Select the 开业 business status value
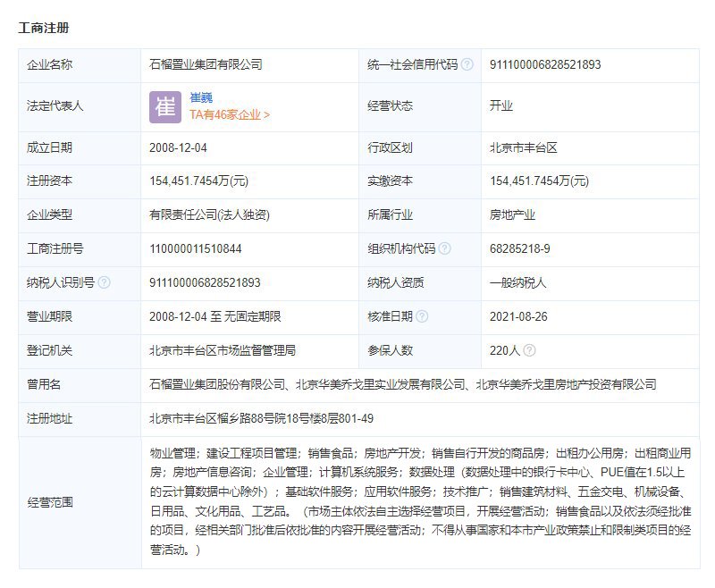 (x=501, y=105)
